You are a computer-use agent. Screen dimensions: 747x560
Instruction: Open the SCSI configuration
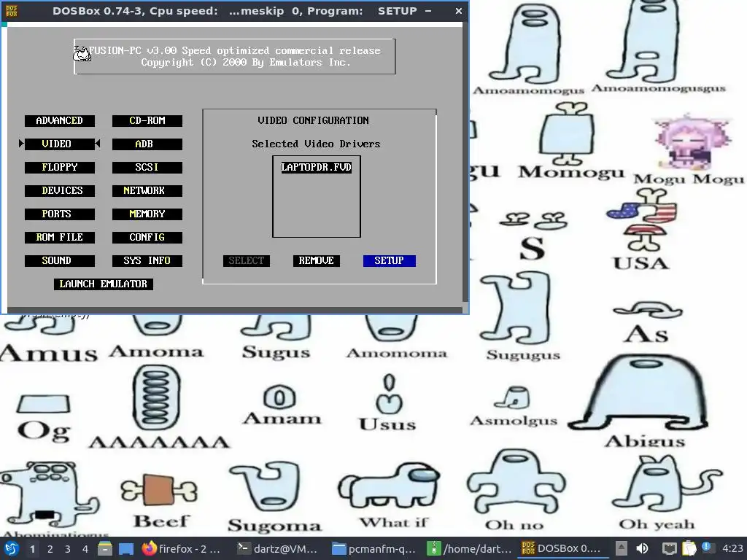tap(147, 168)
